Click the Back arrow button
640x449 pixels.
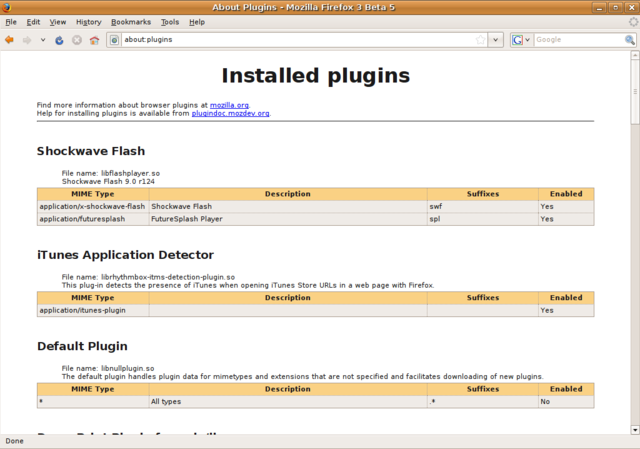click(9, 40)
